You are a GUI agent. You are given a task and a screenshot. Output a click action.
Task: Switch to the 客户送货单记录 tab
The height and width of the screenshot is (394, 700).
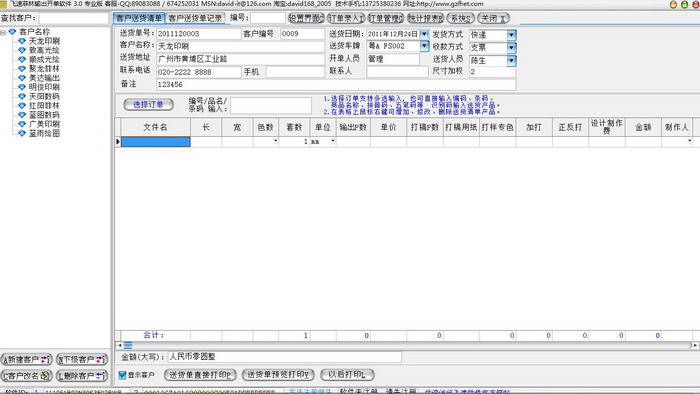click(x=195, y=18)
